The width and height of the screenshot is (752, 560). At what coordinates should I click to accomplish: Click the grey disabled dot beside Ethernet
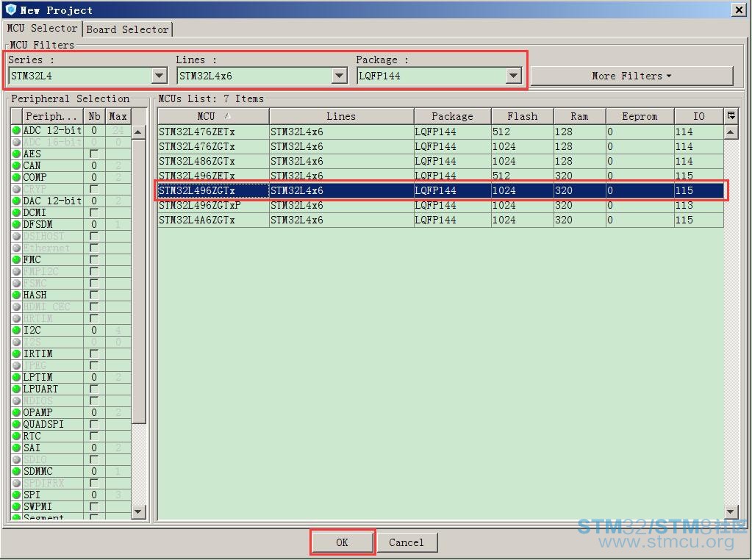click(x=16, y=248)
